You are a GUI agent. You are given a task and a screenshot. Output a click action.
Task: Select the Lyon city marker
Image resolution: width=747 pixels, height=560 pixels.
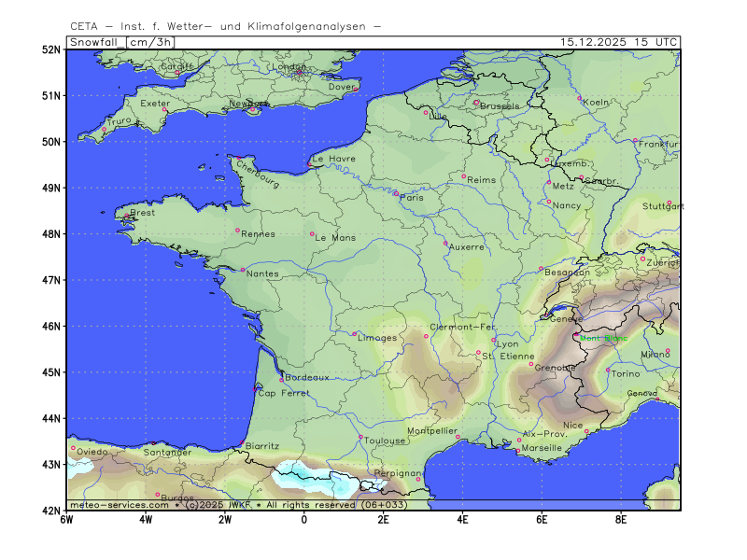(494, 340)
